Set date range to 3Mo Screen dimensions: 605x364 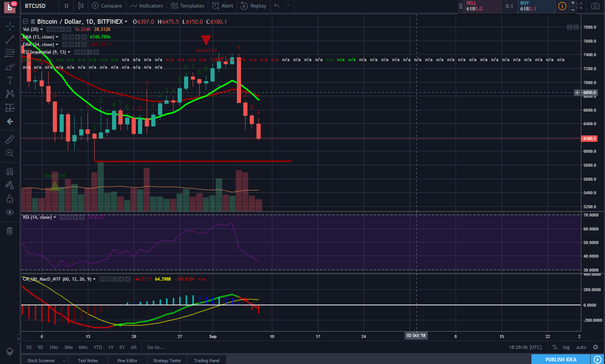coord(68,347)
